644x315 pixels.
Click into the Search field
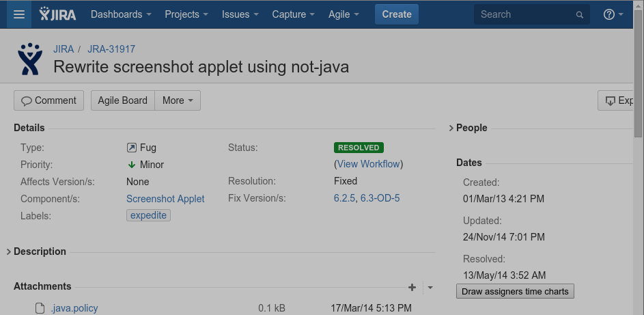532,14
